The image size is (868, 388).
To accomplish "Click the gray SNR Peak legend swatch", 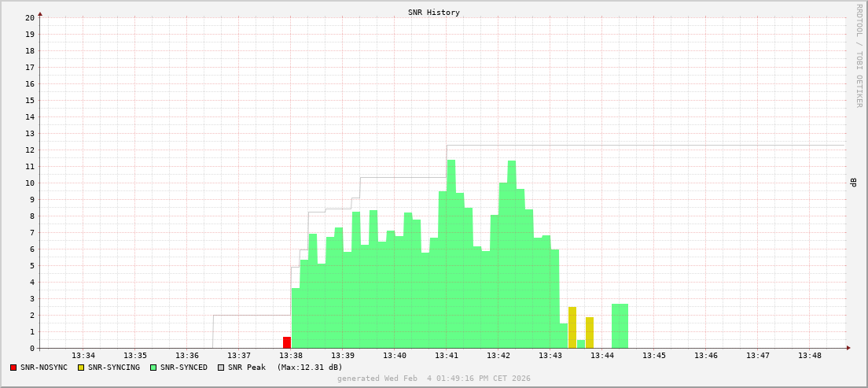I will click(221, 368).
